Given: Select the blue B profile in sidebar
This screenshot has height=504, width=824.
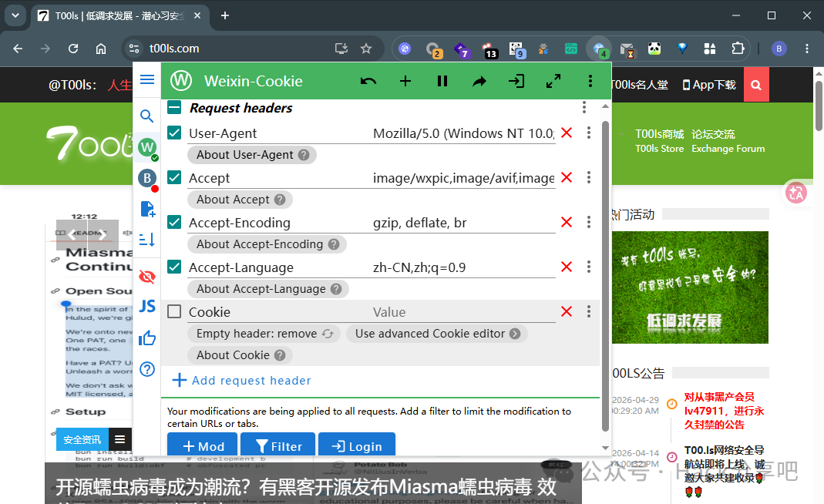Looking at the screenshot, I should click(148, 179).
